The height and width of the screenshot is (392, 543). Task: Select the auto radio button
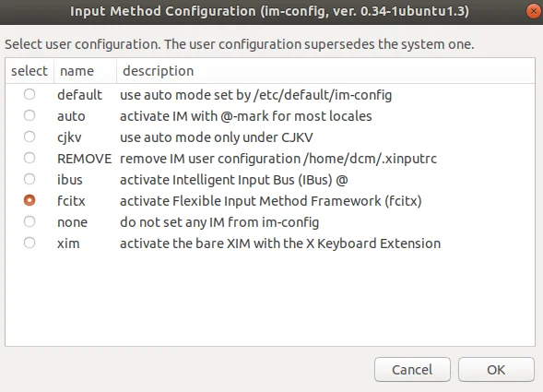30,115
